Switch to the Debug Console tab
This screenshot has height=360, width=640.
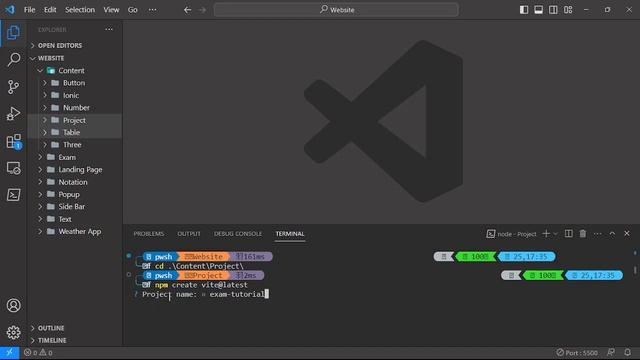(x=238, y=234)
